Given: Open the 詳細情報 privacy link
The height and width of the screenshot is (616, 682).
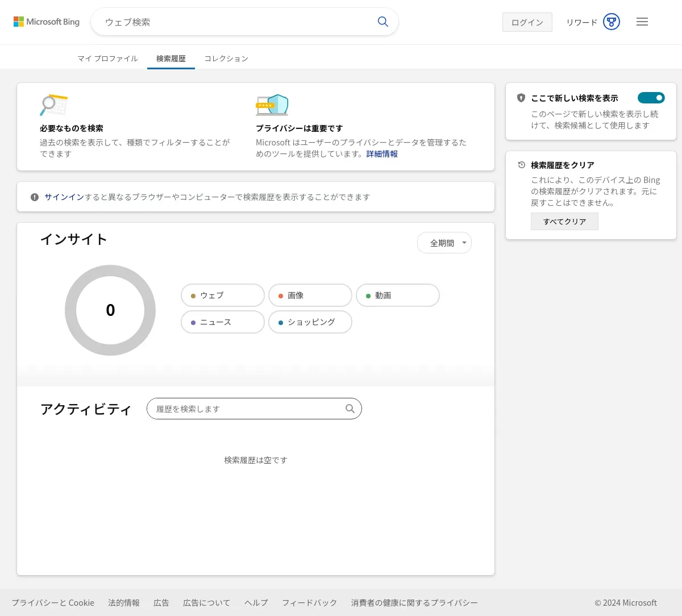Looking at the screenshot, I should pos(382,154).
